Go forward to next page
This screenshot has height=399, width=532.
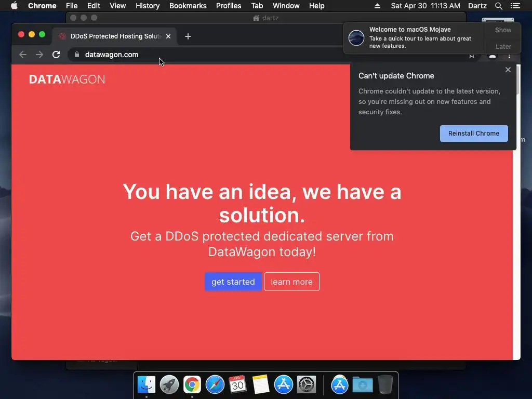[x=39, y=55]
